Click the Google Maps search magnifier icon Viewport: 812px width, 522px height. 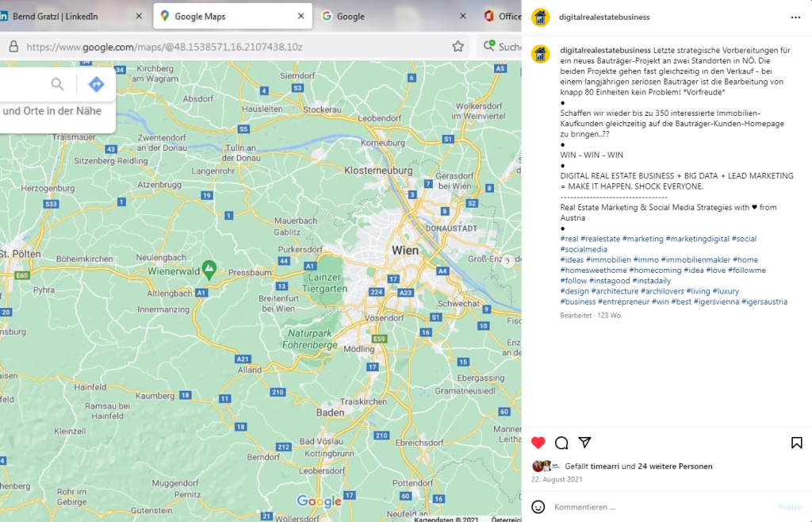[x=57, y=84]
